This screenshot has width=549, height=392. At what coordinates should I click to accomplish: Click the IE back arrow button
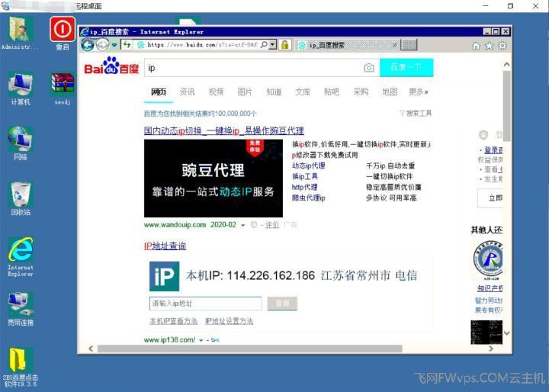[88, 45]
